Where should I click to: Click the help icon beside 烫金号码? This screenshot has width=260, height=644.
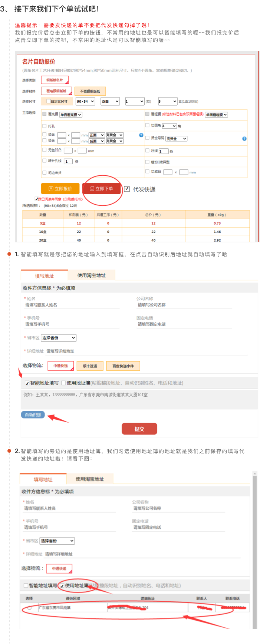click(x=244, y=139)
